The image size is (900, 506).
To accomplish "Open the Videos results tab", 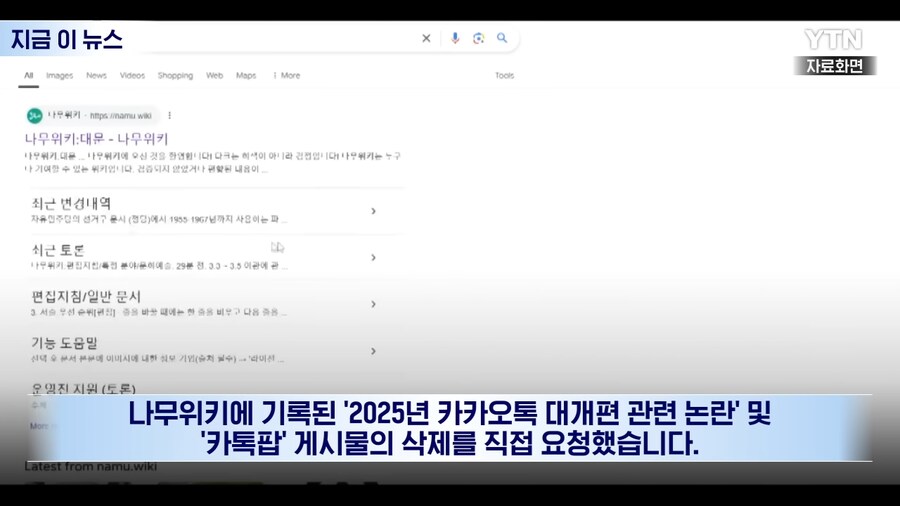I will coord(132,76).
